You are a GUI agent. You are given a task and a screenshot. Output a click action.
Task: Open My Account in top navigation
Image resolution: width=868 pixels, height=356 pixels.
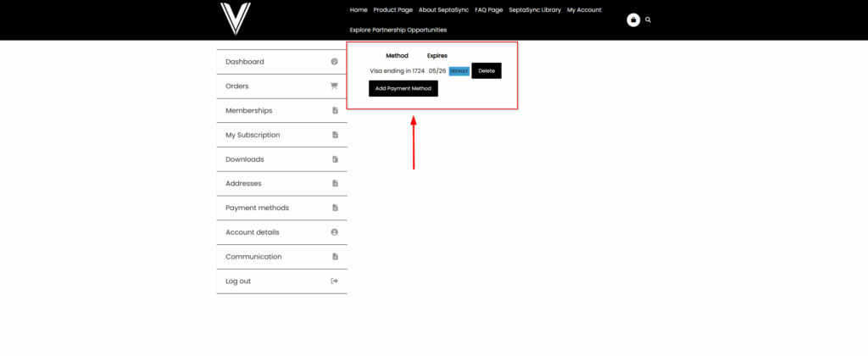click(584, 10)
